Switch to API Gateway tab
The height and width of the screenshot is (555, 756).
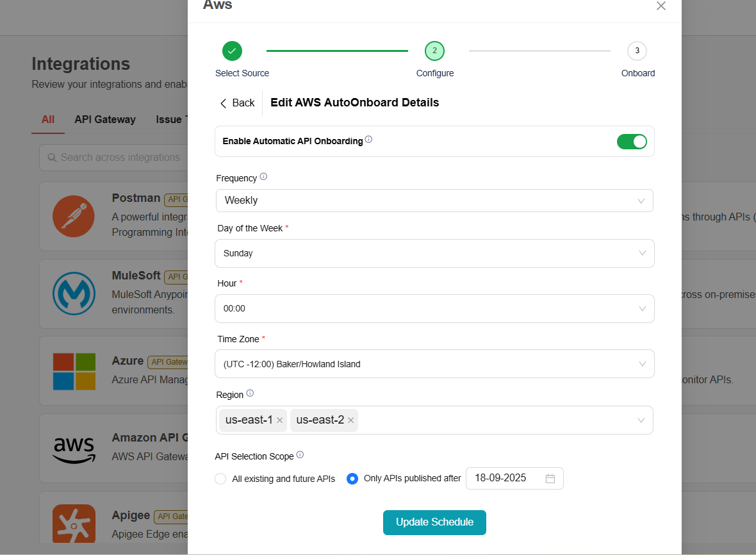point(105,119)
